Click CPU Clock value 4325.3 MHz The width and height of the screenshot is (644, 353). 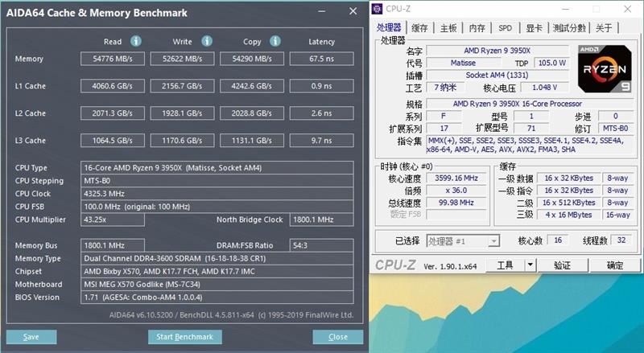point(217,193)
